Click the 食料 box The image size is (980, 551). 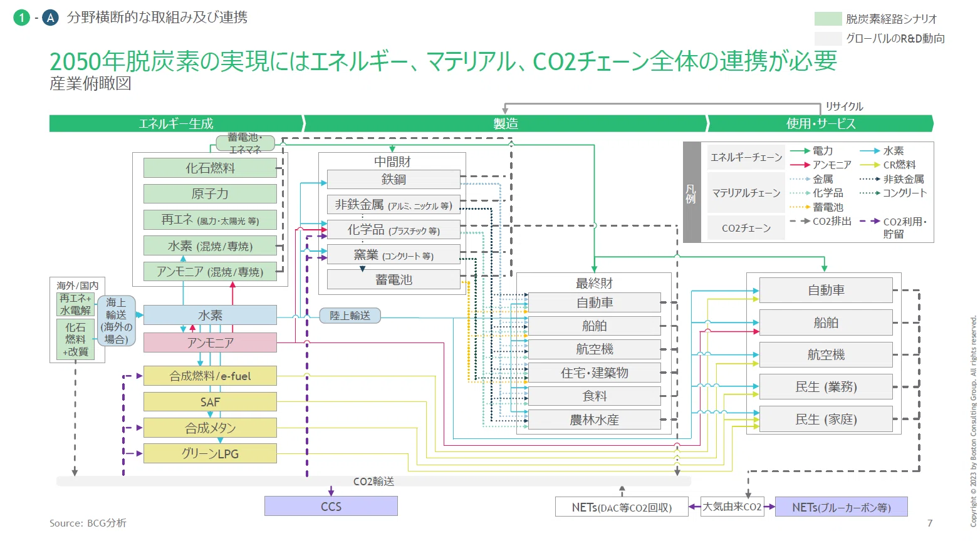tap(595, 396)
